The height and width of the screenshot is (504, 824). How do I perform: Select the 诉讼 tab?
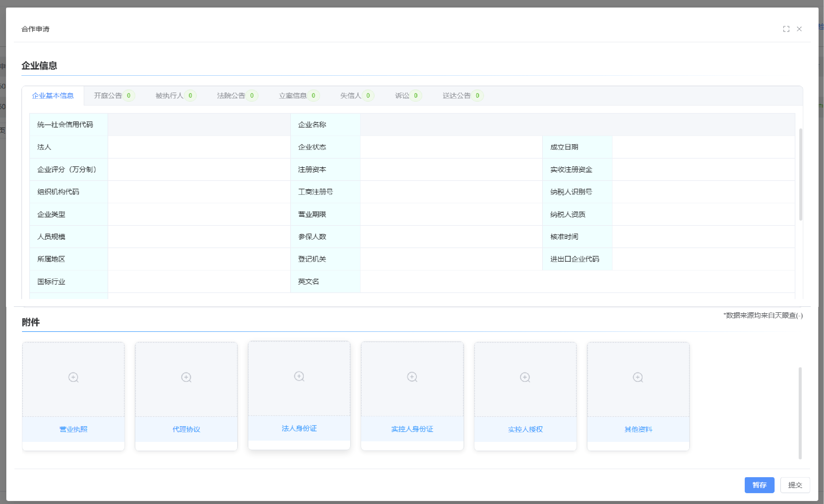tap(402, 96)
